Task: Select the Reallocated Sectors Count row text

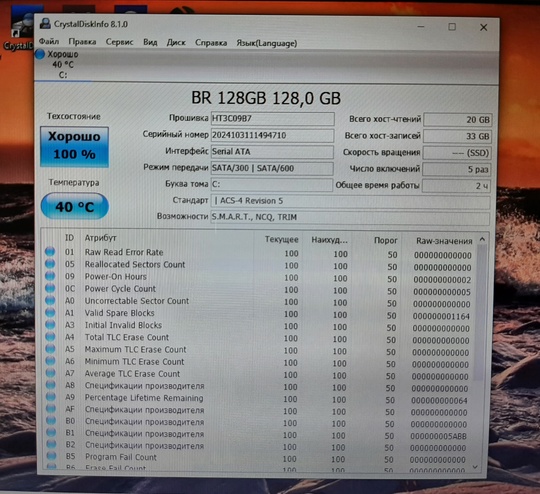Action: pos(135,264)
